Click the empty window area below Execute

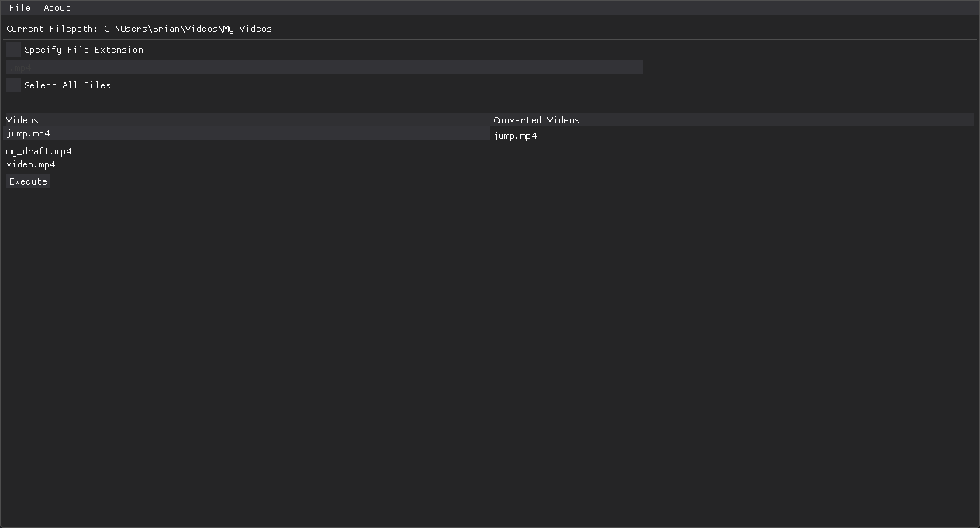pyautogui.click(x=233, y=349)
